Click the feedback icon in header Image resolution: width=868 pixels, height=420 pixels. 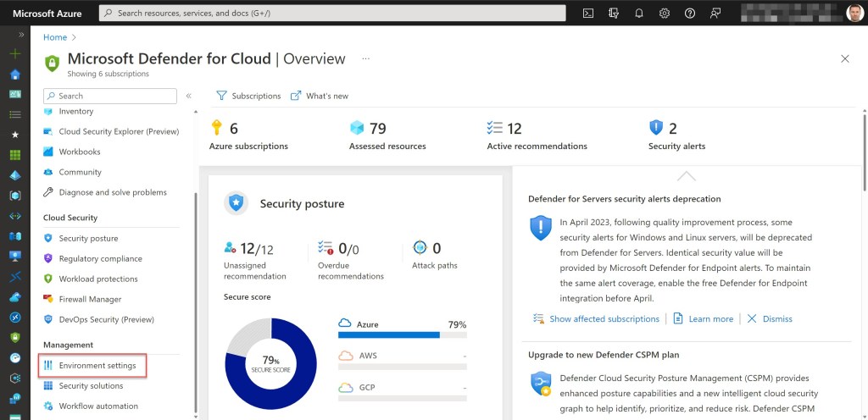pos(715,13)
